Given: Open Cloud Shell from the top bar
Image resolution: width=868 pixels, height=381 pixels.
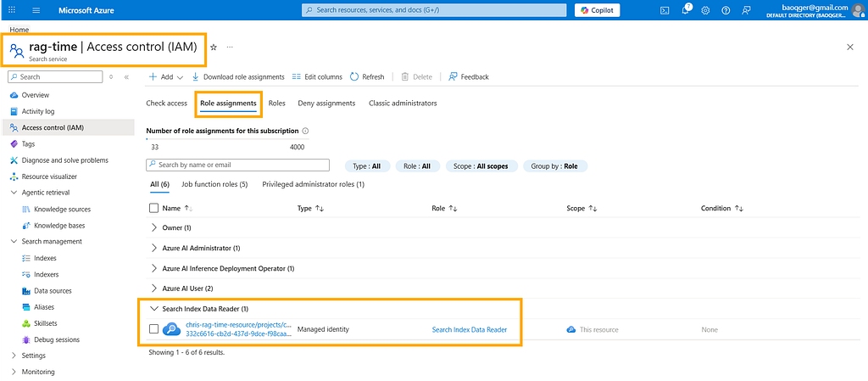Looking at the screenshot, I should point(665,10).
